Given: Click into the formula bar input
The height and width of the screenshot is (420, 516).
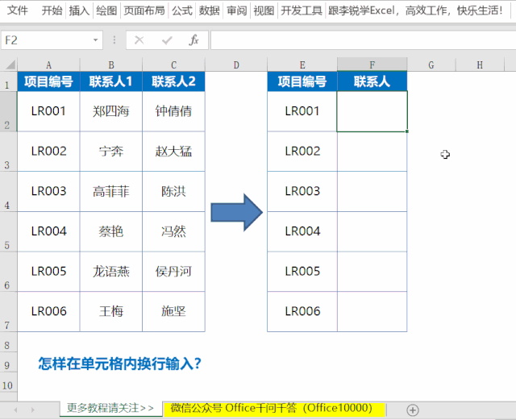Looking at the screenshot, I should (x=363, y=40).
